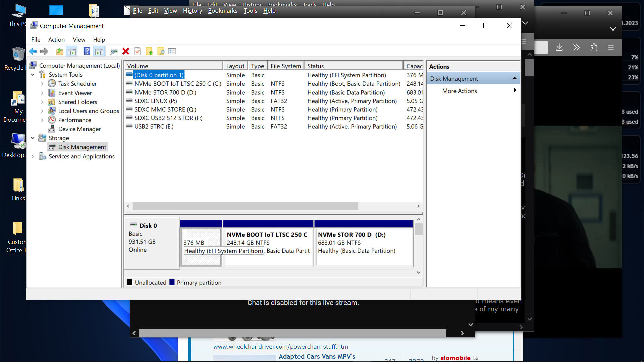Image resolution: width=644 pixels, height=362 pixels.
Task: Open the View menu in Computer Management
Action: [79, 40]
